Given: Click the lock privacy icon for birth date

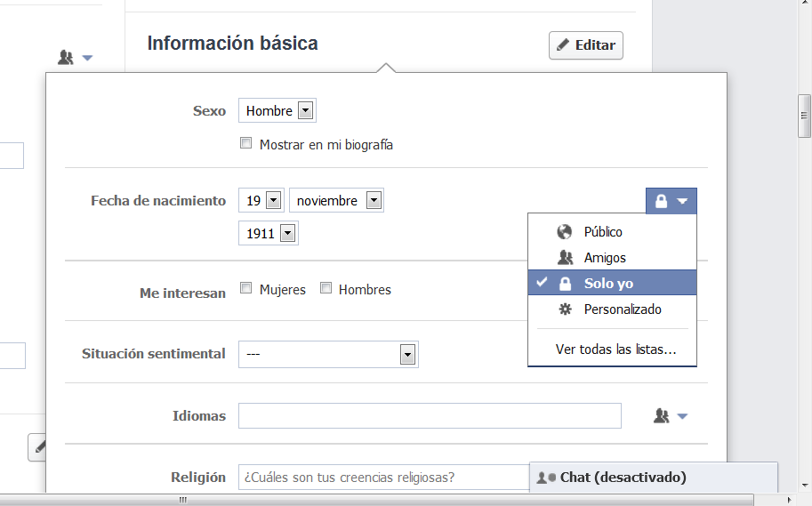Looking at the screenshot, I should pyautogui.click(x=662, y=202).
